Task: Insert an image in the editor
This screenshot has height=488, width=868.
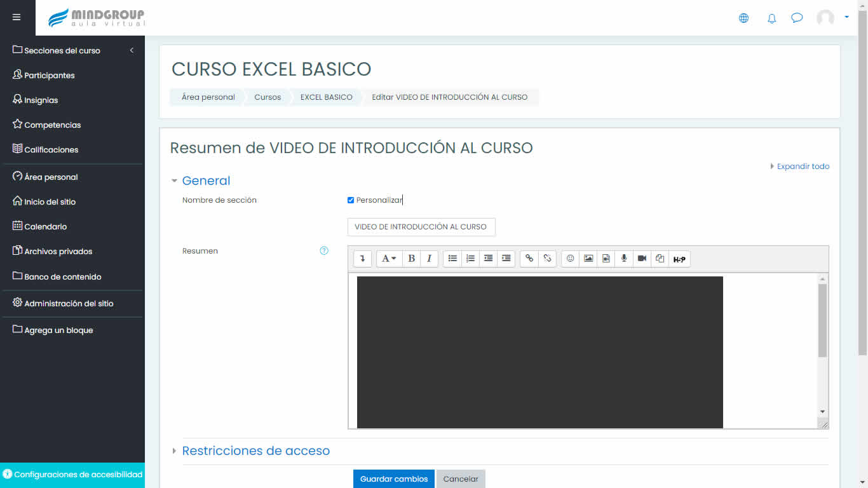Action: point(588,259)
